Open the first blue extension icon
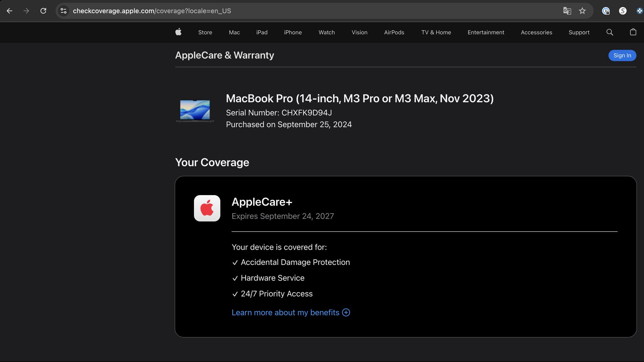This screenshot has height=362, width=644. coord(606,11)
